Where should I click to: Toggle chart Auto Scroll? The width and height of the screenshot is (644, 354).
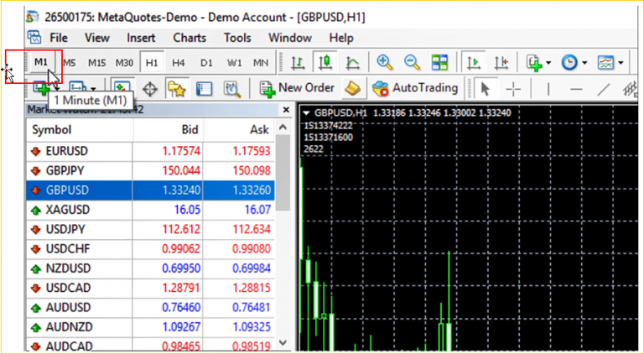pos(474,63)
